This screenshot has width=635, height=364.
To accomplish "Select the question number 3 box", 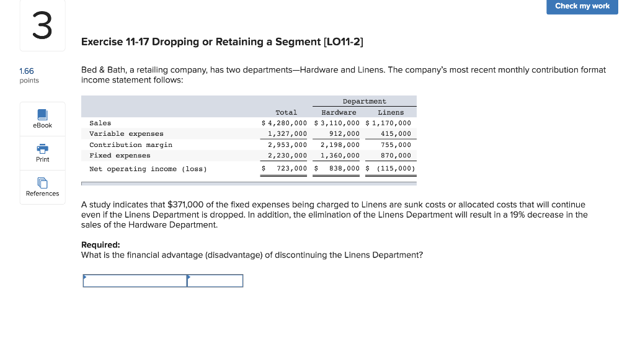I will tap(42, 25).
